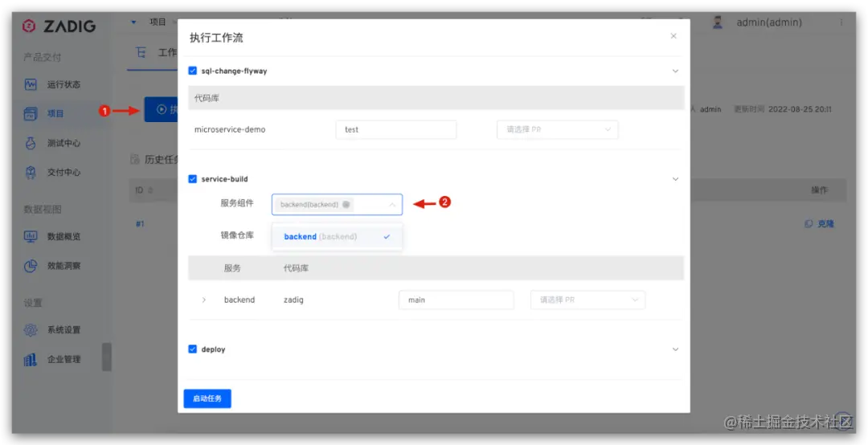This screenshot has width=868, height=445.
Task: Click the 克隆 copy icon in row #1
Action: pos(809,224)
